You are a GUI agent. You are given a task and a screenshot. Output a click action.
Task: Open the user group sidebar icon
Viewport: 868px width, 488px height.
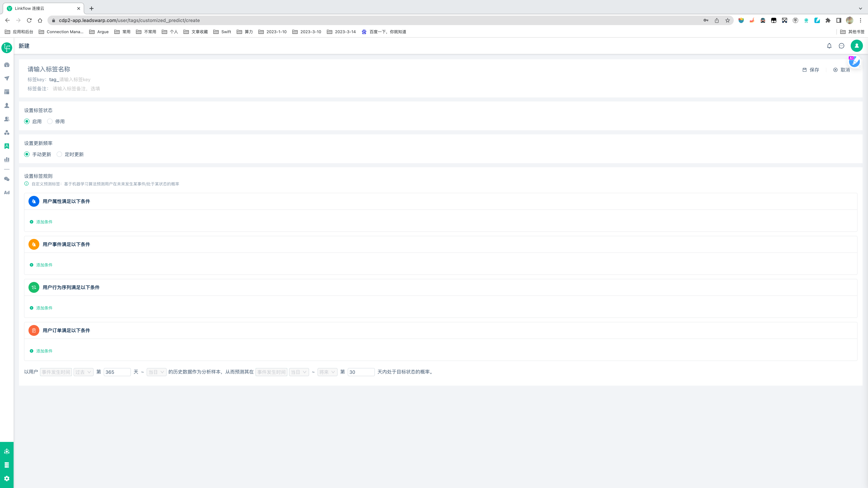(7, 119)
